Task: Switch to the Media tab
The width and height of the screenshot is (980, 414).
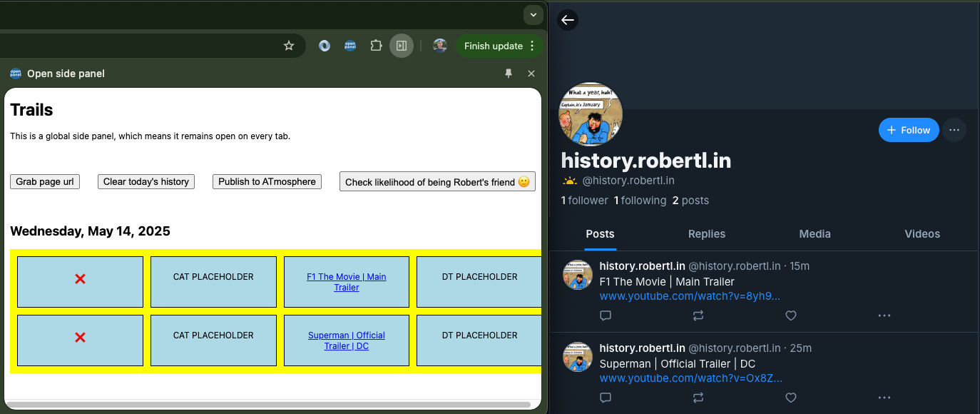Action: (815, 234)
